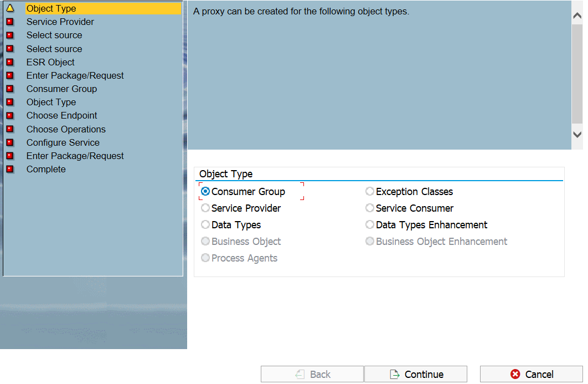Image resolution: width=588 pixels, height=384 pixels.
Task: Click the description scroll up arrow
Action: [577, 16]
